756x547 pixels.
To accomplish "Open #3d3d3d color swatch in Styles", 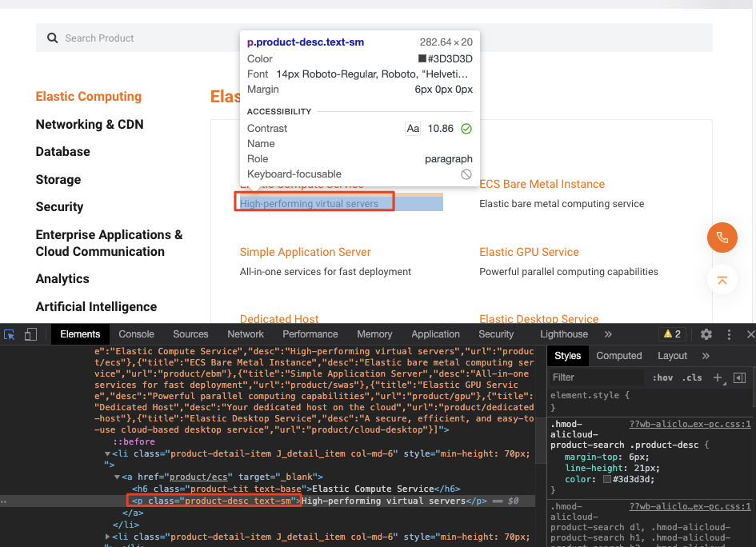I will (607, 479).
